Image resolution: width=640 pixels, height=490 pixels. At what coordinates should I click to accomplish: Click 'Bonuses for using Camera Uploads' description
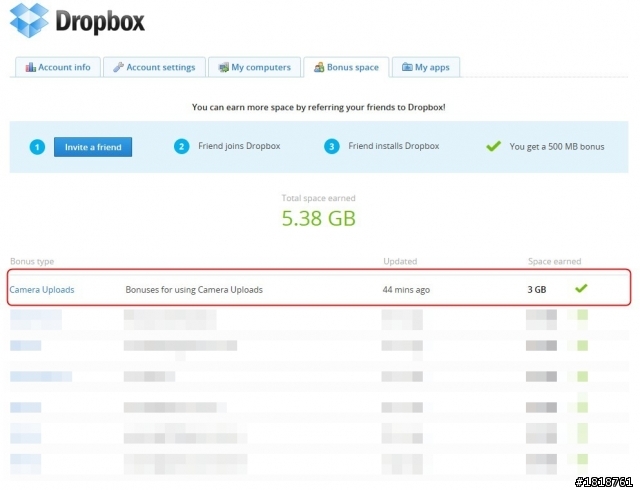tap(194, 290)
